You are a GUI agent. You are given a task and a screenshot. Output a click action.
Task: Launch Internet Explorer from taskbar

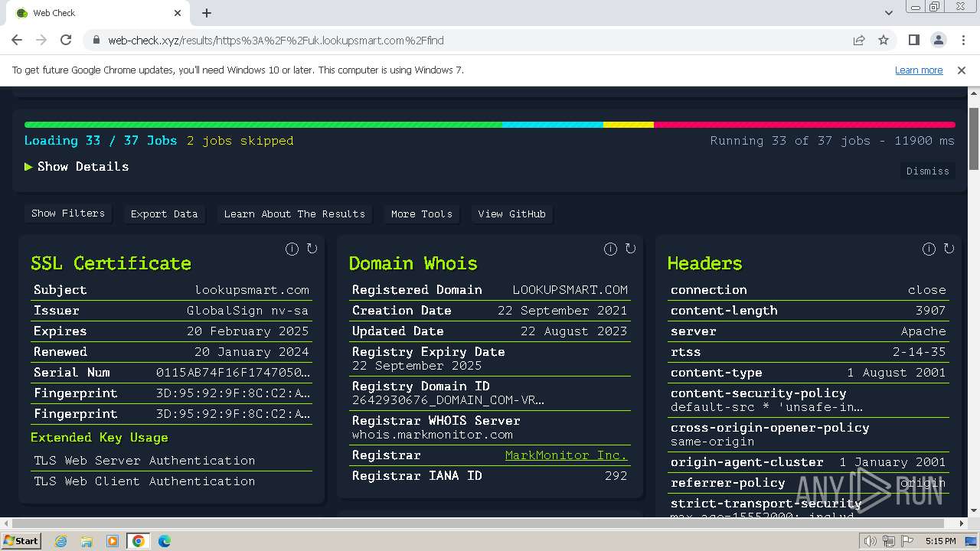(61, 541)
